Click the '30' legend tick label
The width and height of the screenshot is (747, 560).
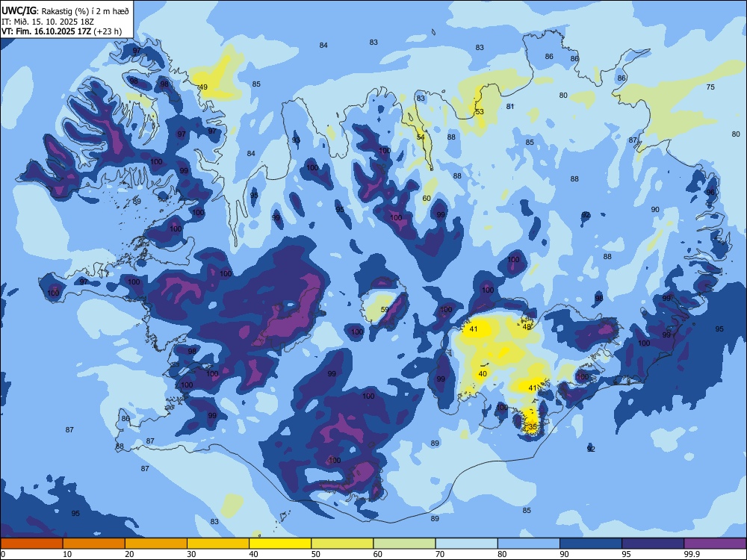pyautogui.click(x=191, y=554)
